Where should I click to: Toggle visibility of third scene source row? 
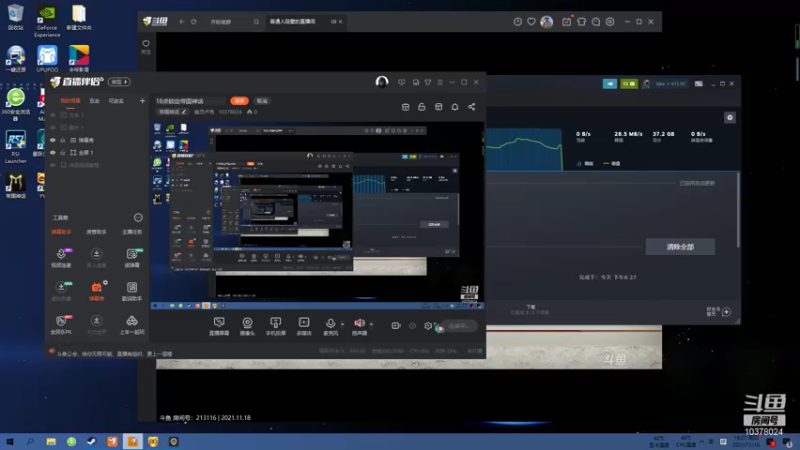pyautogui.click(x=53, y=140)
